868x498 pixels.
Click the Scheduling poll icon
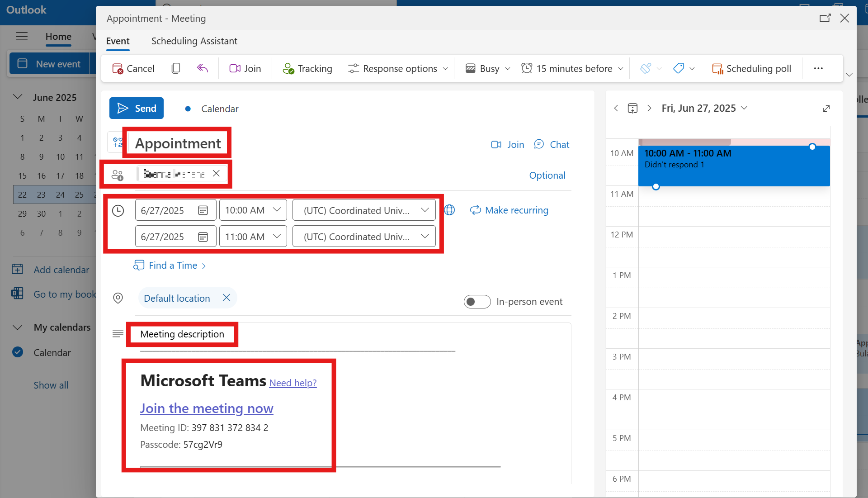pyautogui.click(x=717, y=68)
